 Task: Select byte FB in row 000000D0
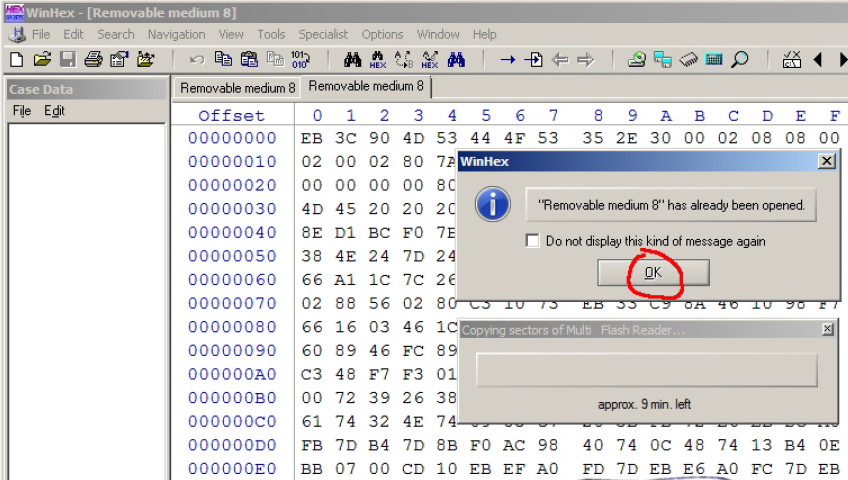pos(312,445)
